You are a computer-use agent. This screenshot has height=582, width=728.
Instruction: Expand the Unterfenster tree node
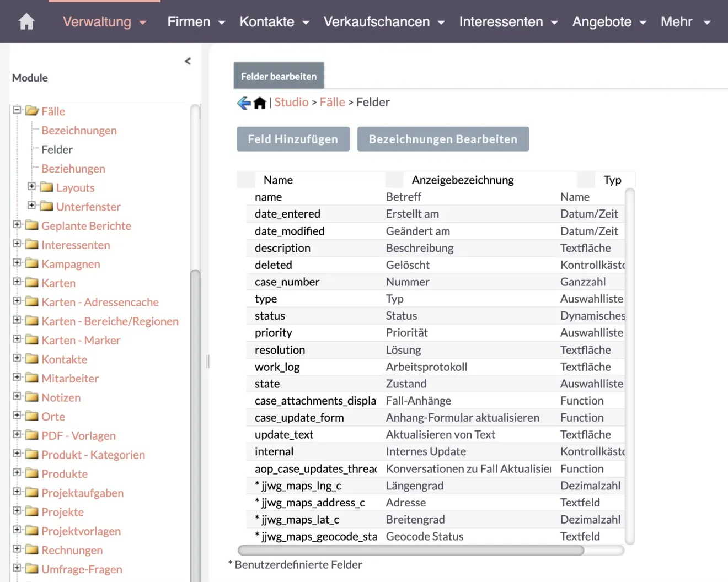point(32,206)
